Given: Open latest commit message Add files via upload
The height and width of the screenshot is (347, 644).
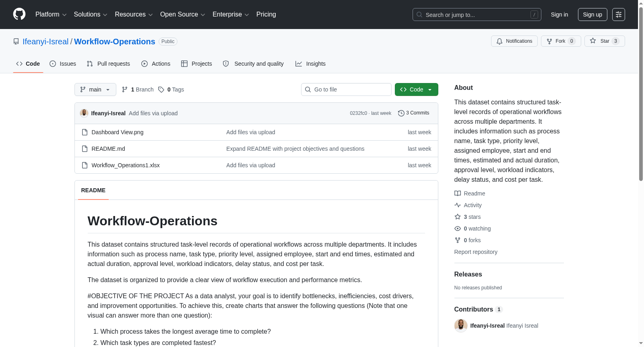Looking at the screenshot, I should tap(153, 113).
